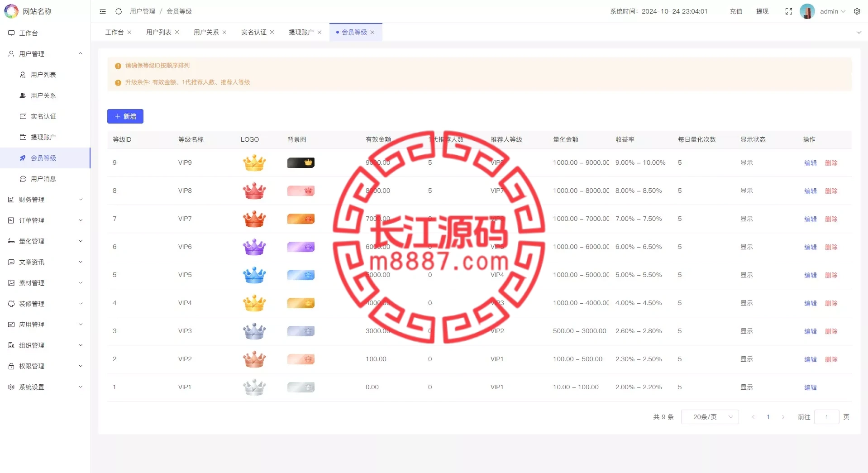Click the VIP5 blue crown logo
This screenshot has height=473, width=868.
(x=254, y=275)
